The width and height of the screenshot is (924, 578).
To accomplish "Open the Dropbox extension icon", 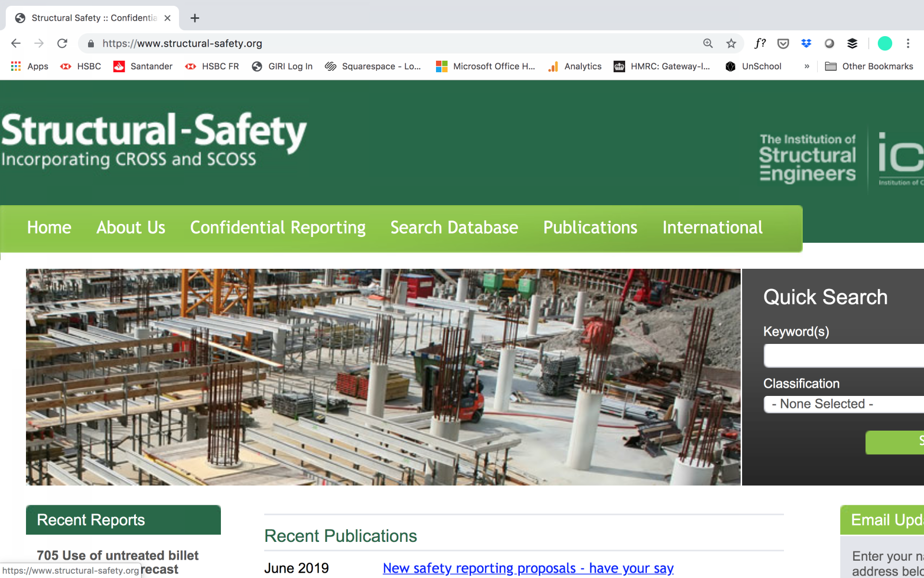I will tap(806, 43).
